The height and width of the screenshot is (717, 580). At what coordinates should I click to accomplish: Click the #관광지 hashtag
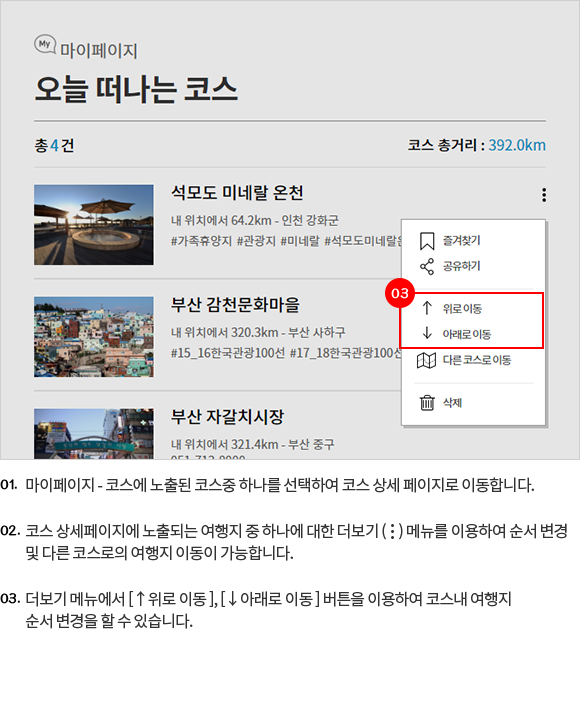(x=256, y=241)
